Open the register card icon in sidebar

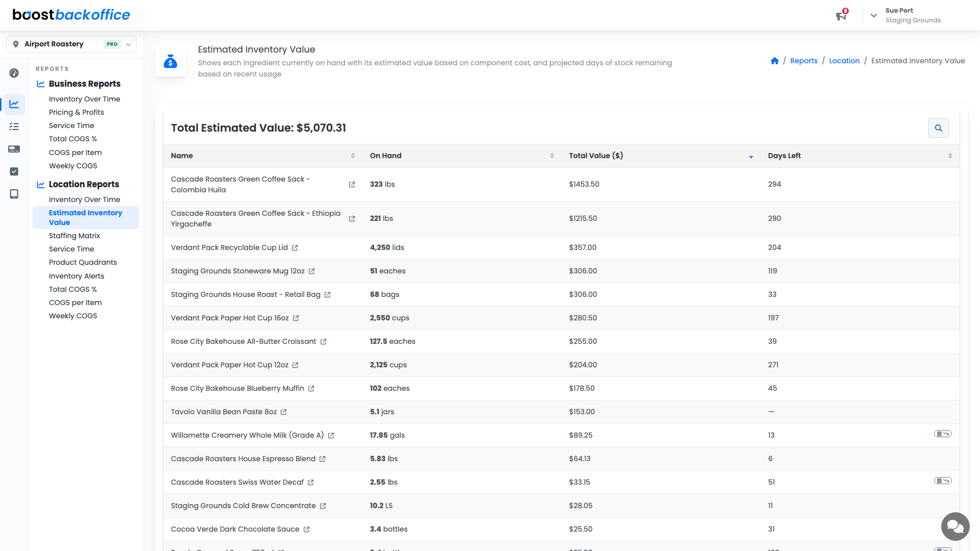click(14, 149)
